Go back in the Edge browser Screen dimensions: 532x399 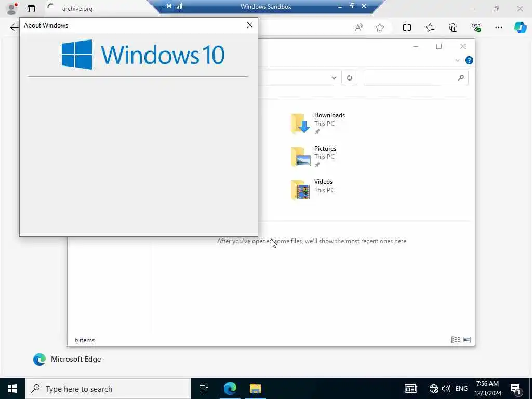pos(14,28)
